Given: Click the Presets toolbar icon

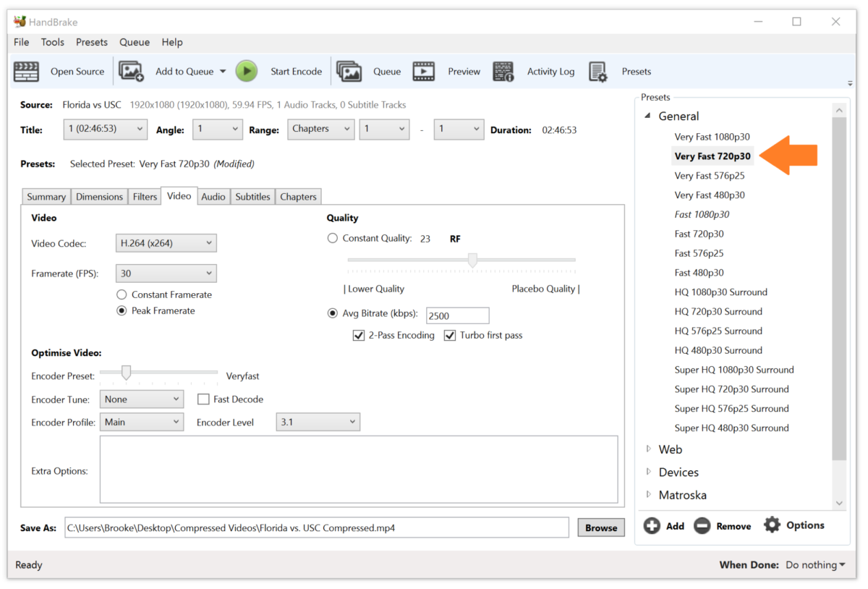Looking at the screenshot, I should pos(598,72).
